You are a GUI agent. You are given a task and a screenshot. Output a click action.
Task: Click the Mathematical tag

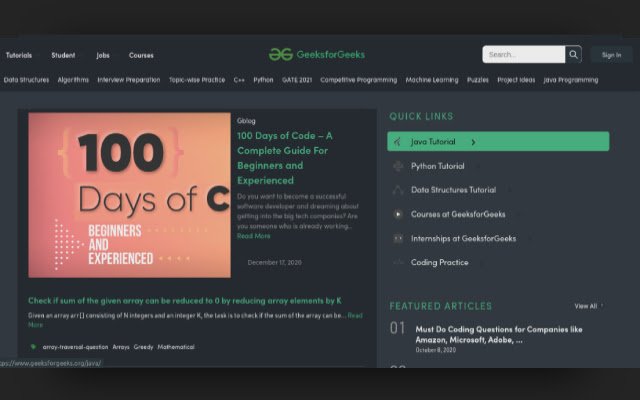(x=176, y=347)
